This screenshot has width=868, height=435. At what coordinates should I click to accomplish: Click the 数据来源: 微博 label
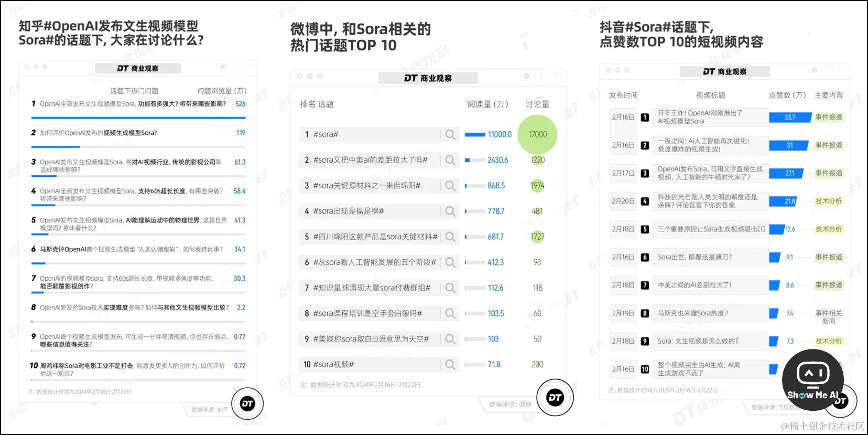(x=510, y=405)
